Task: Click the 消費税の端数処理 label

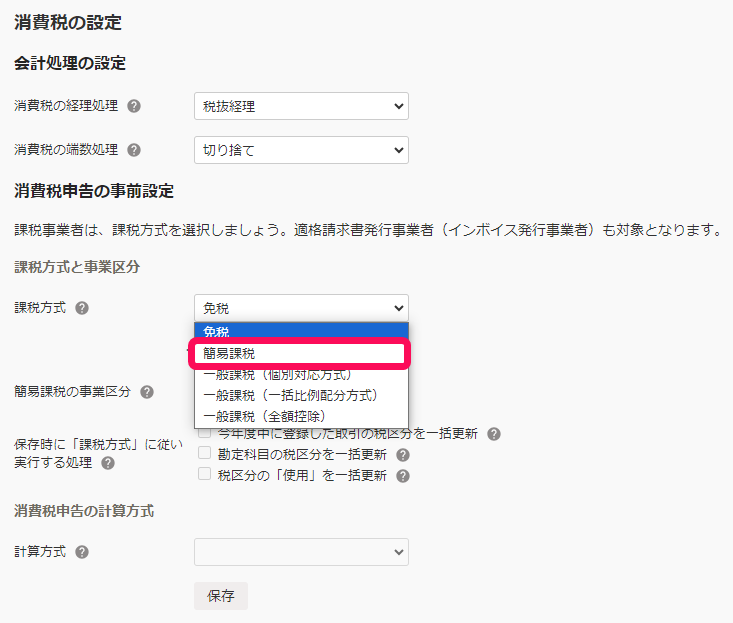Action: pyautogui.click(x=66, y=150)
